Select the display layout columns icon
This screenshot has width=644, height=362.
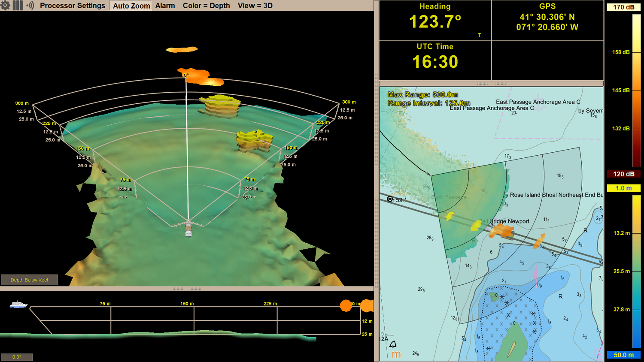[17, 5]
